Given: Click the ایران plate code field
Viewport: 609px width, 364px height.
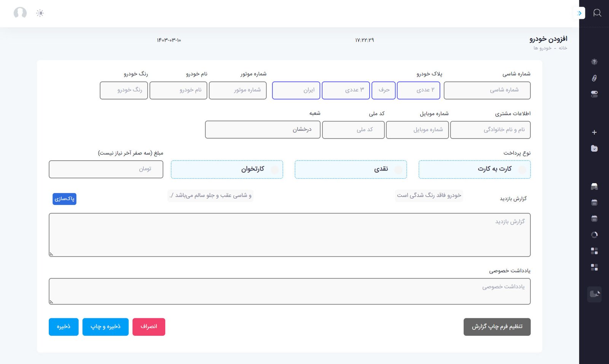Looking at the screenshot, I should click(x=296, y=90).
